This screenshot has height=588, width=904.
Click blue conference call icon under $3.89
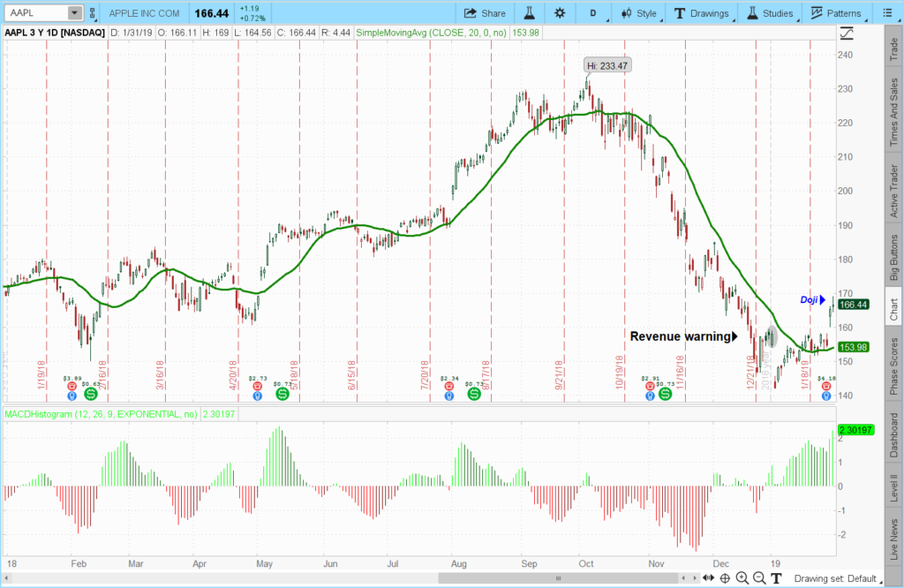point(72,396)
